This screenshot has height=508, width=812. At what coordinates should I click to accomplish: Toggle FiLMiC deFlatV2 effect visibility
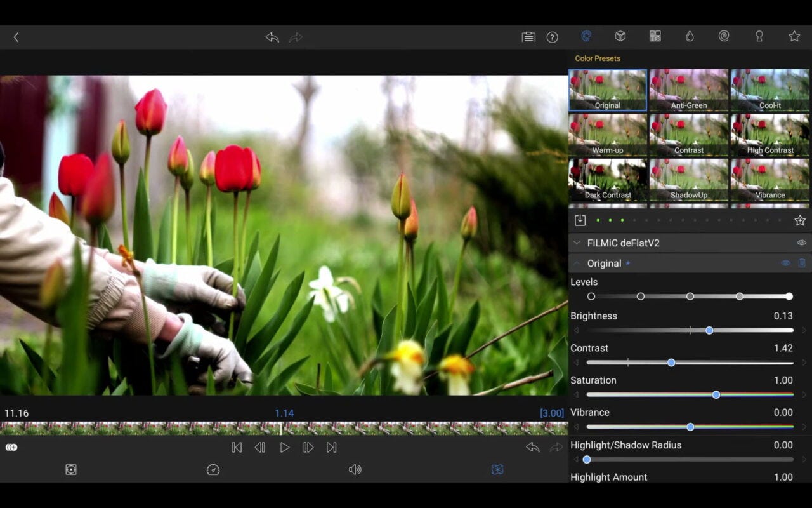coord(801,243)
